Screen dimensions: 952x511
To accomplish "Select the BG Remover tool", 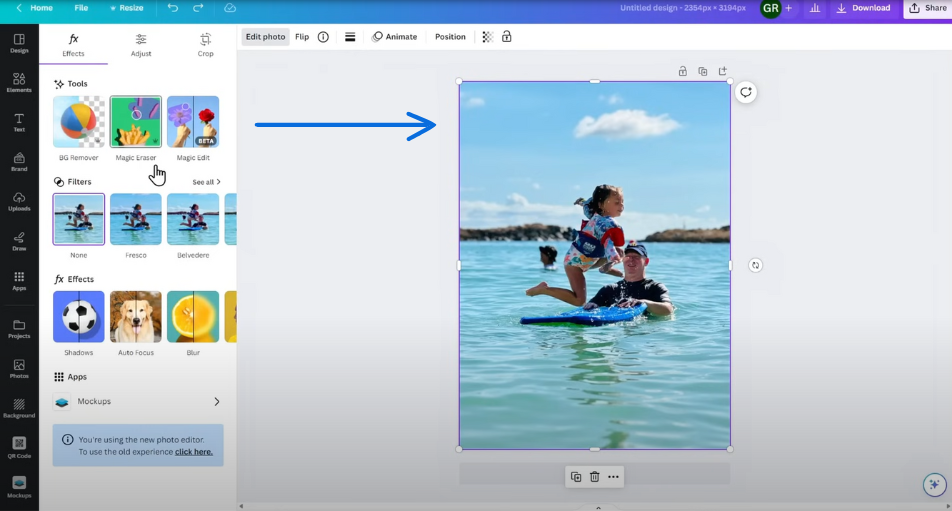I will 78,122.
